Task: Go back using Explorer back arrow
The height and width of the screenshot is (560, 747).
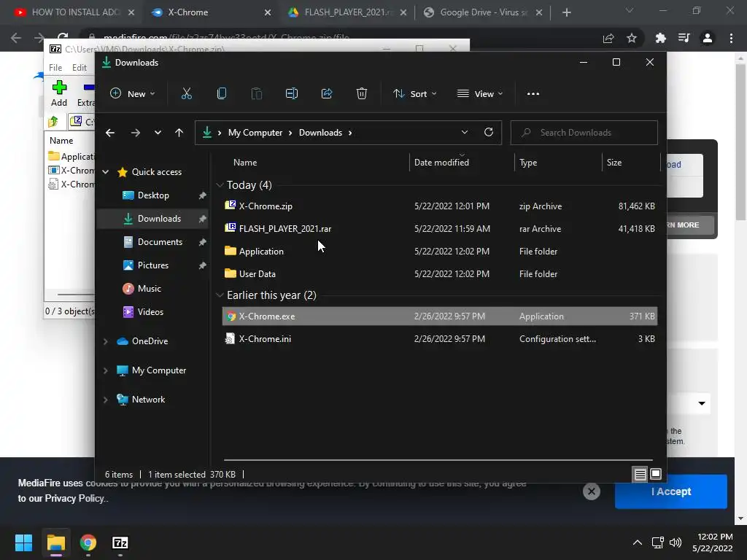Action: click(110, 133)
